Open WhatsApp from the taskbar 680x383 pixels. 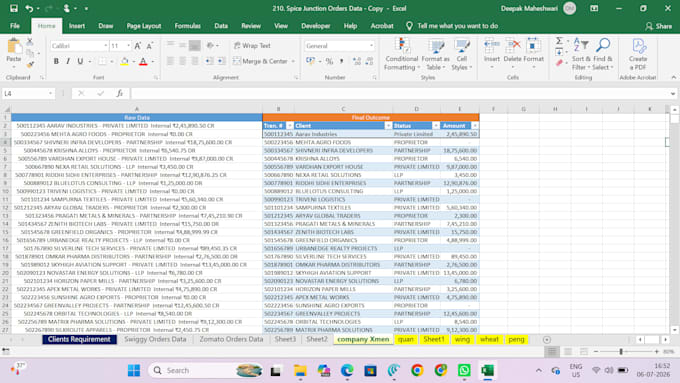[x=464, y=370]
